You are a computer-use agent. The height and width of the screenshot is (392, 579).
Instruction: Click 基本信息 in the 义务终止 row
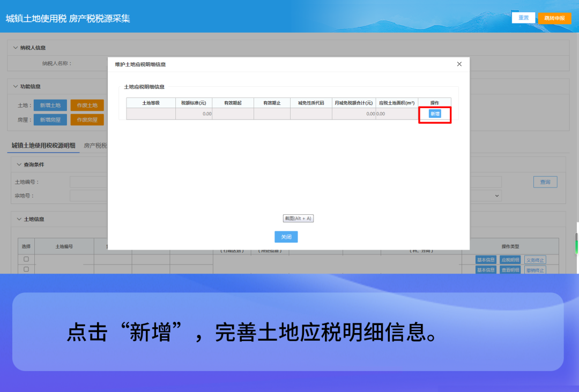pos(486,260)
